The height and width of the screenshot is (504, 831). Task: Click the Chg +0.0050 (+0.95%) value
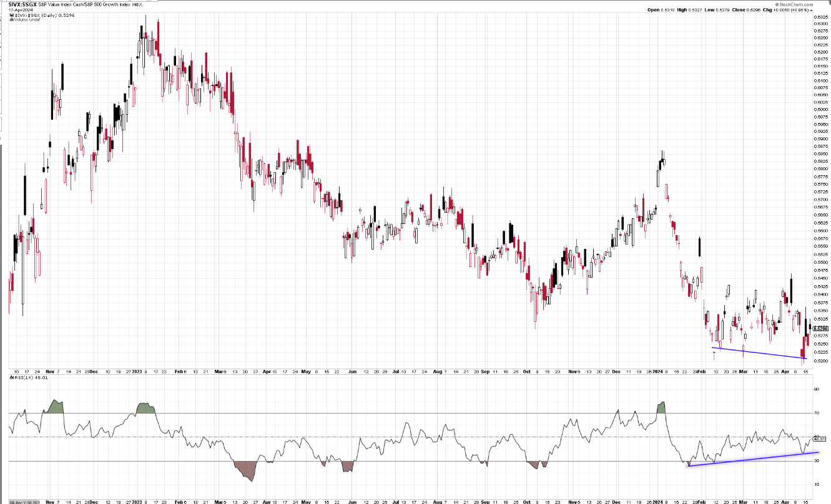785,10
